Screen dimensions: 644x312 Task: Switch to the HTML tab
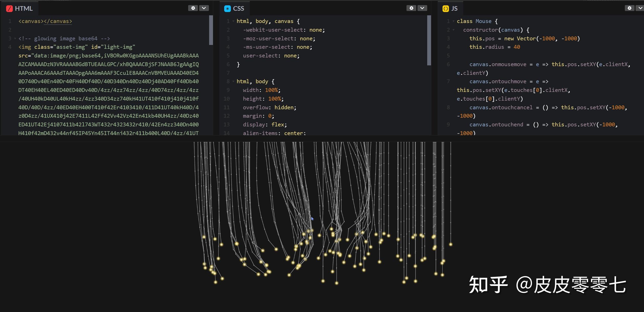point(24,8)
